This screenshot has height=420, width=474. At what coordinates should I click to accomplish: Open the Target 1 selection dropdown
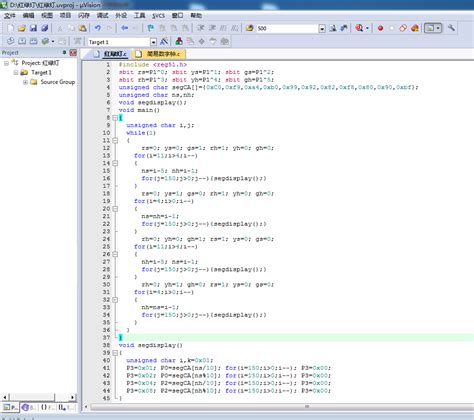click(153, 42)
